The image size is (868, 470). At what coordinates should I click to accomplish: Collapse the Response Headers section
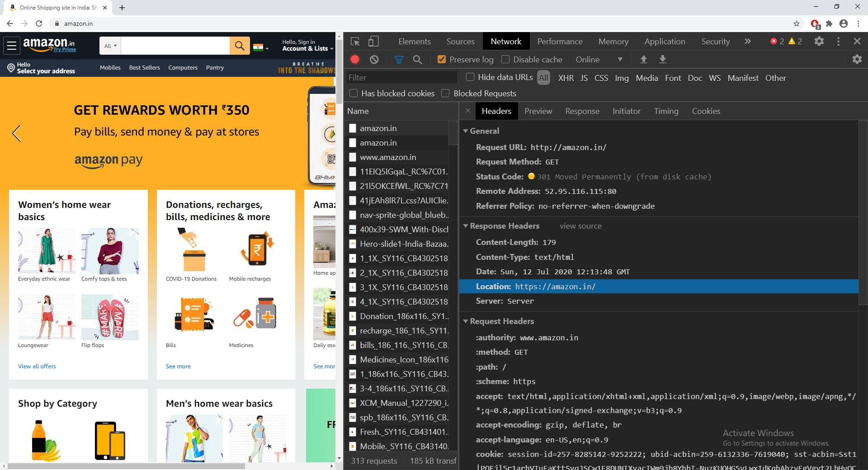point(466,226)
